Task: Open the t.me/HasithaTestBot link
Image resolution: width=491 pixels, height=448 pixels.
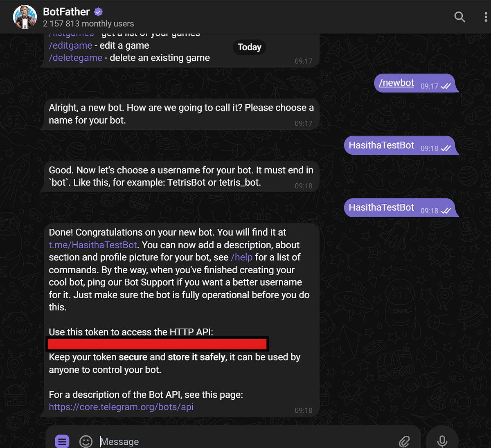Action: click(92, 245)
